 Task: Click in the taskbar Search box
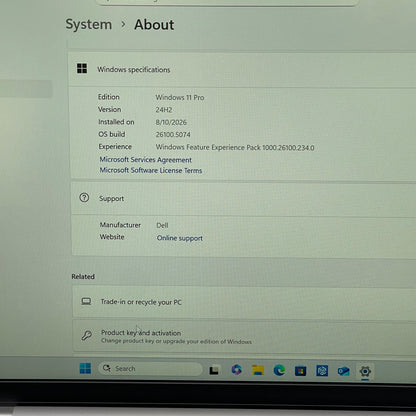(x=150, y=369)
